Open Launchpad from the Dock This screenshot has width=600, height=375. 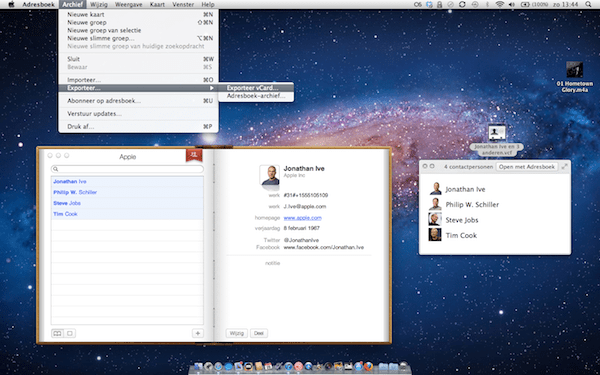tap(209, 367)
